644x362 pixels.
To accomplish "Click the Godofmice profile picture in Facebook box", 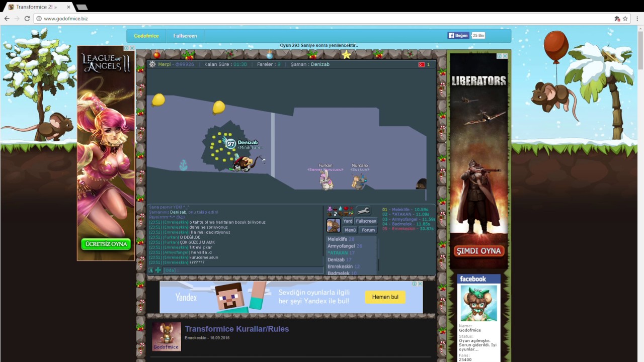I will [478, 303].
